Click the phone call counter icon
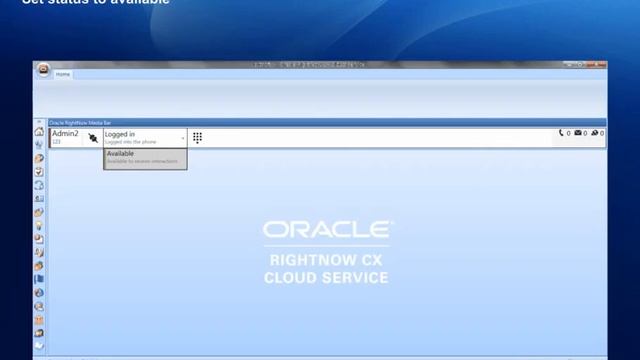The width and height of the screenshot is (640, 360). click(561, 133)
